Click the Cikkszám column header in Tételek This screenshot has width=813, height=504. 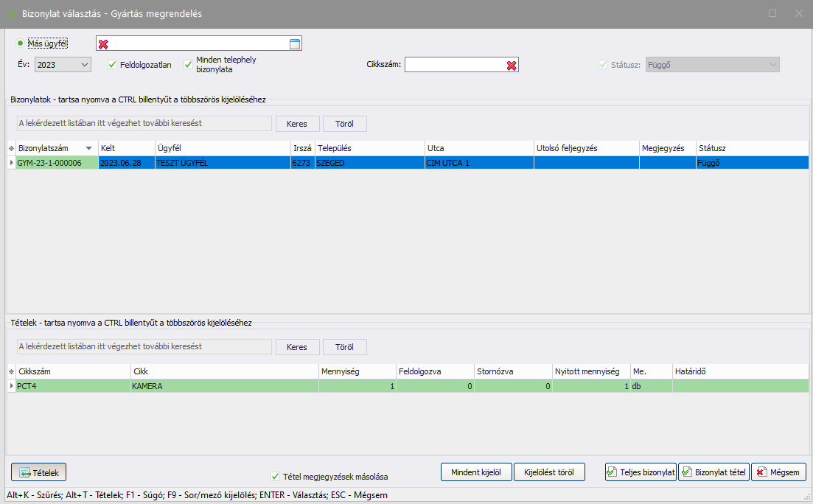(72, 371)
